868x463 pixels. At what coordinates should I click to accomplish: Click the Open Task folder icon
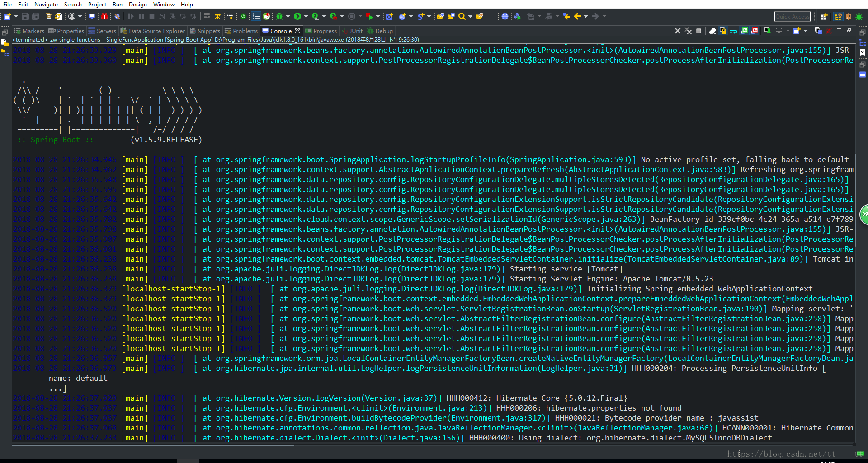(451, 17)
